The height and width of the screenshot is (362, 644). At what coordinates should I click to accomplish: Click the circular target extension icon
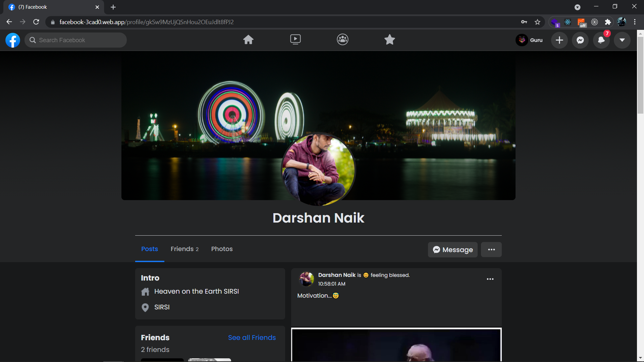pyautogui.click(x=594, y=22)
